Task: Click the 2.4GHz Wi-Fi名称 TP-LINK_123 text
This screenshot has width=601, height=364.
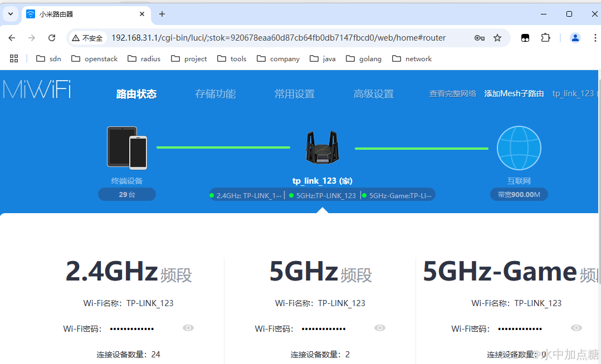Action: [x=129, y=303]
